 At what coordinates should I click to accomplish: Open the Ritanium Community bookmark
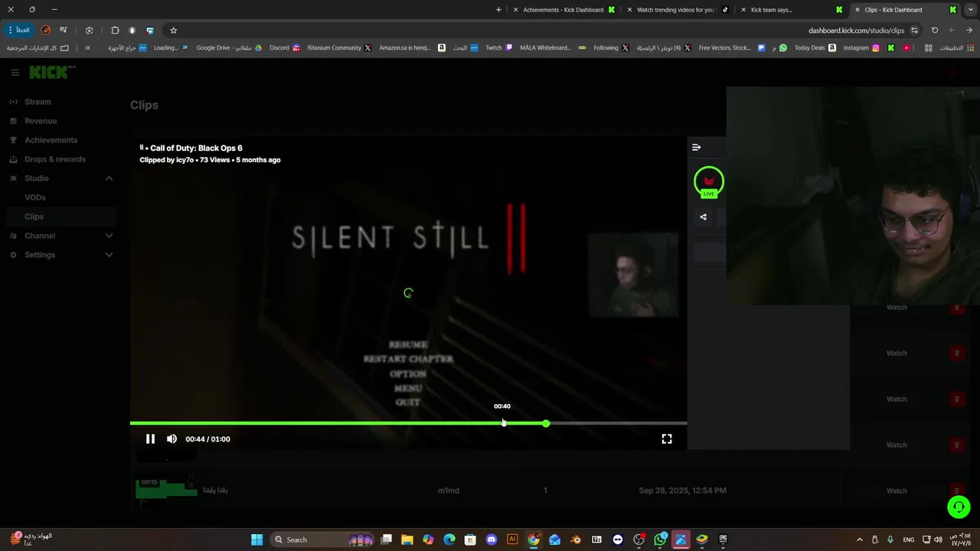[x=339, y=47]
